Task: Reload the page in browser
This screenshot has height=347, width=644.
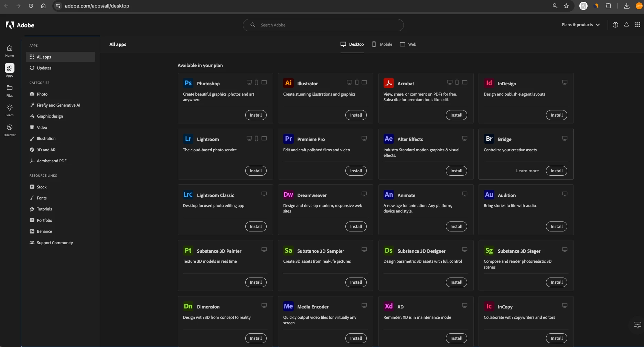Action: 31,6
